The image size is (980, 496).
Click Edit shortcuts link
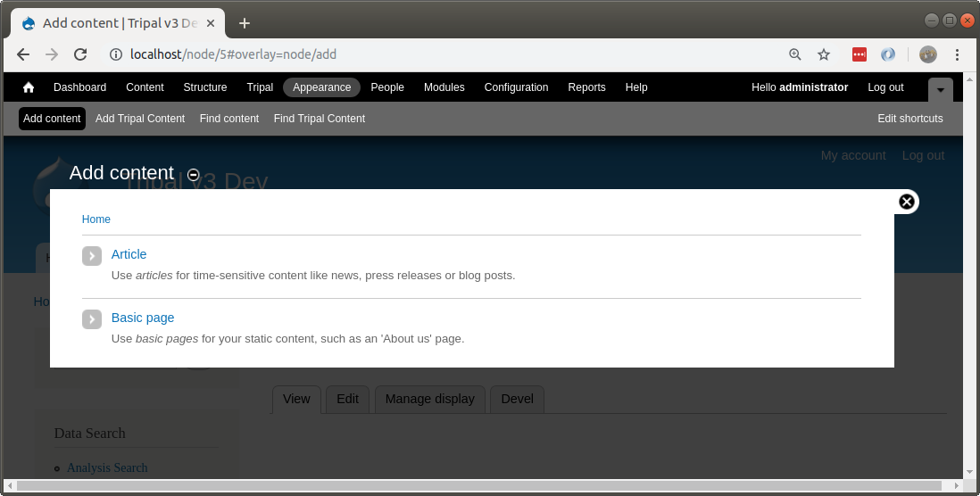click(909, 119)
